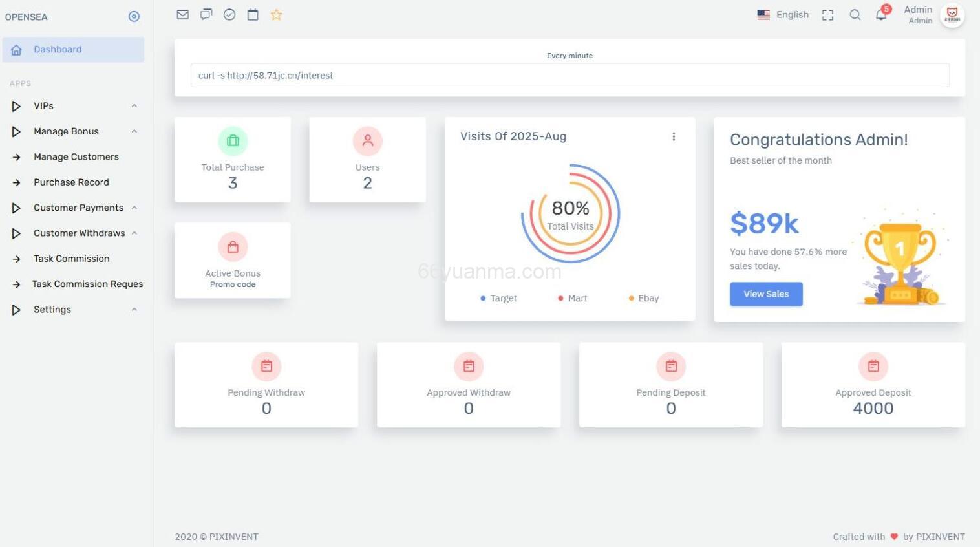Open the English language dropdown
This screenshot has height=547, width=980.
point(783,15)
